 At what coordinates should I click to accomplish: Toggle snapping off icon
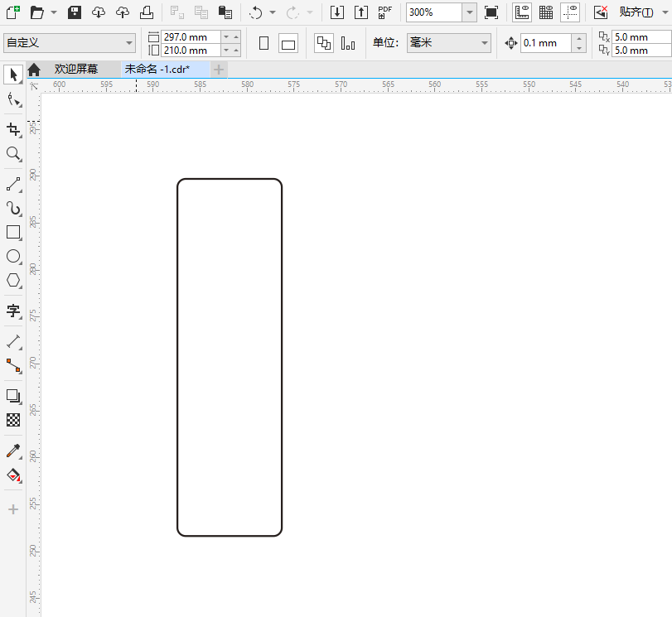601,12
